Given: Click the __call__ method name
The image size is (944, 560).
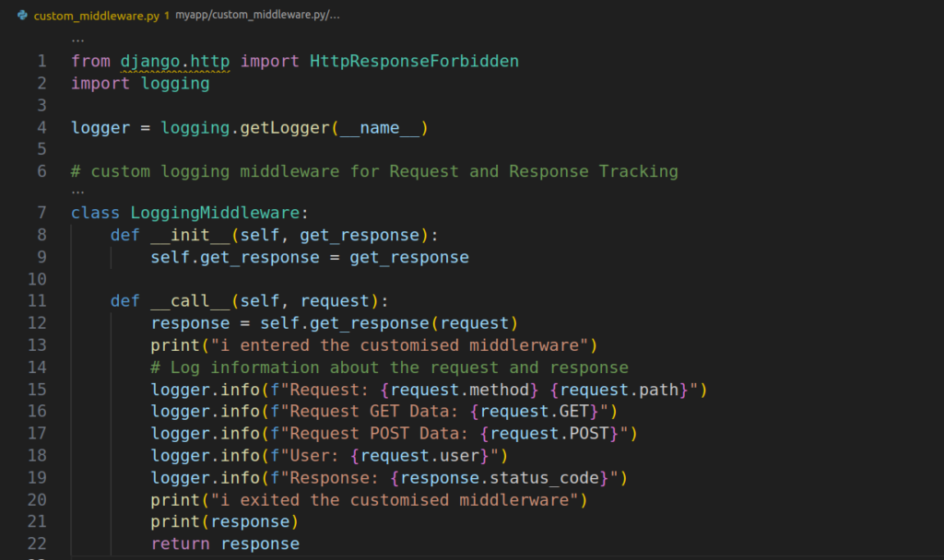Looking at the screenshot, I should pyautogui.click(x=190, y=301).
